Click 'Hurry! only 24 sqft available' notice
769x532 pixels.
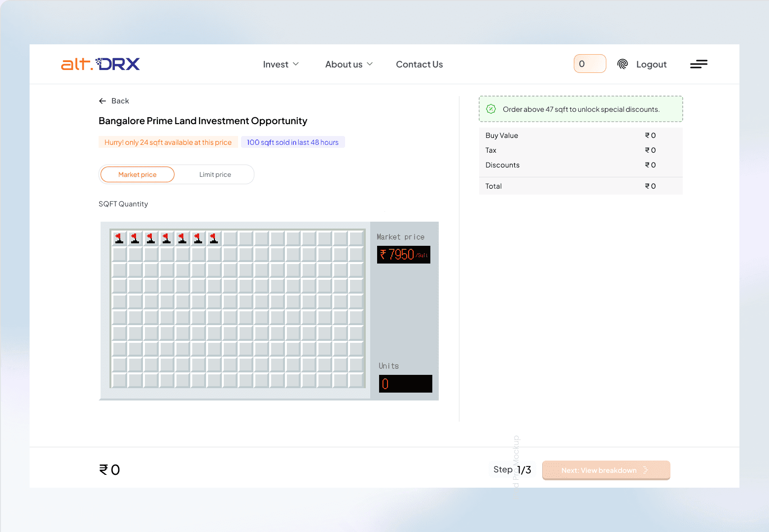coord(168,142)
